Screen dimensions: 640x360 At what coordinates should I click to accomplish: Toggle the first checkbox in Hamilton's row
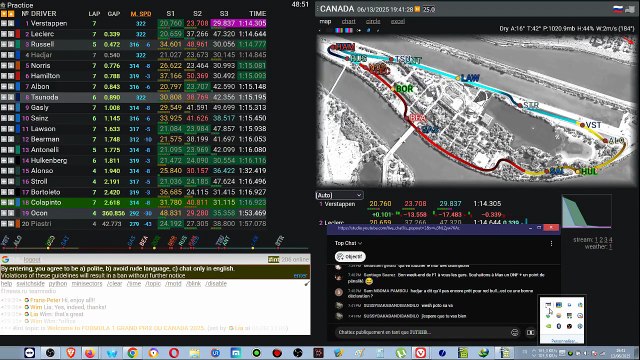coord(4,76)
